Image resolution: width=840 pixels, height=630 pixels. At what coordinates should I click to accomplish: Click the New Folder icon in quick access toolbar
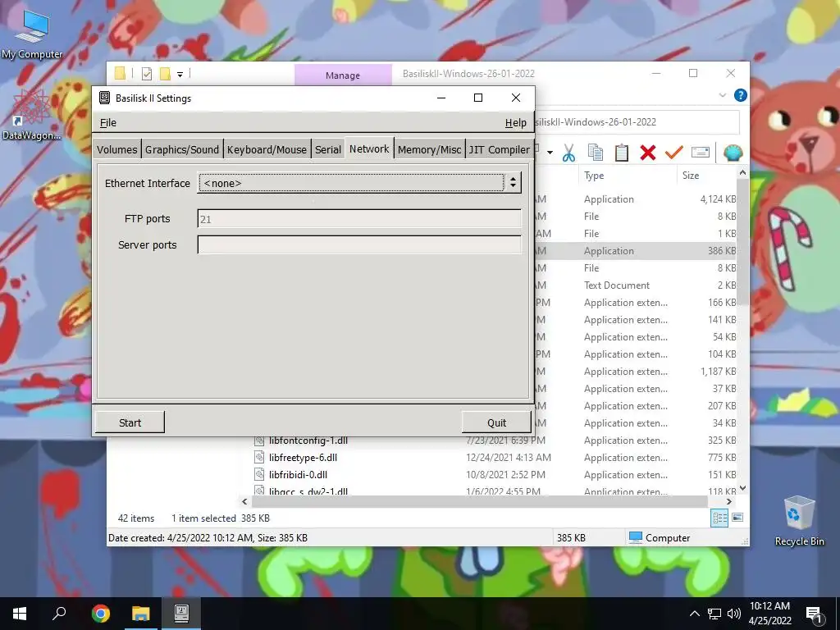pyautogui.click(x=165, y=74)
